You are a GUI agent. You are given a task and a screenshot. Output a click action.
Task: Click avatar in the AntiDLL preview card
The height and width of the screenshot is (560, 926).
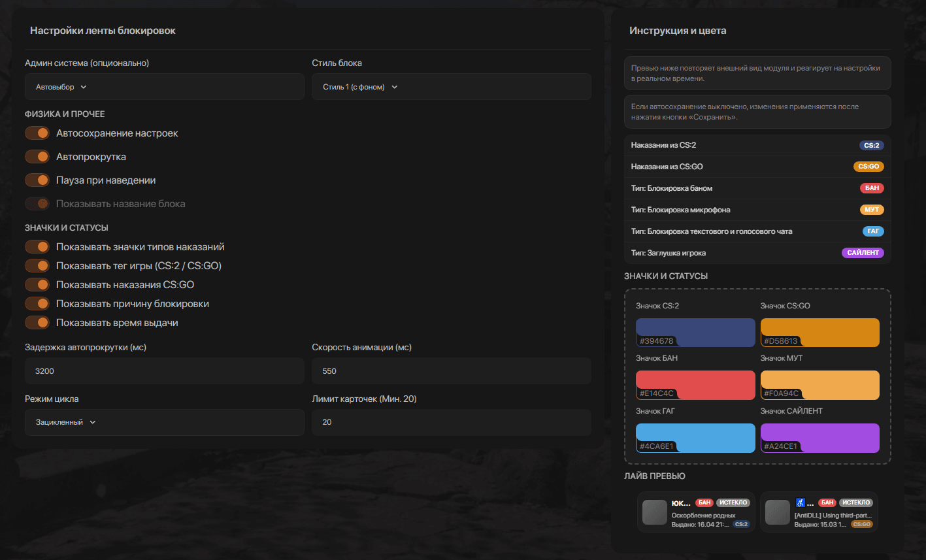coord(777,512)
